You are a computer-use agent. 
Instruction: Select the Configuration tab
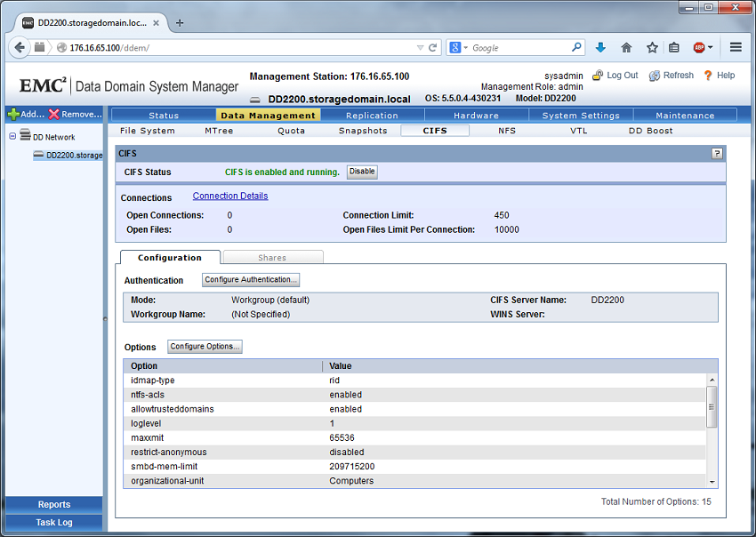[x=170, y=258]
